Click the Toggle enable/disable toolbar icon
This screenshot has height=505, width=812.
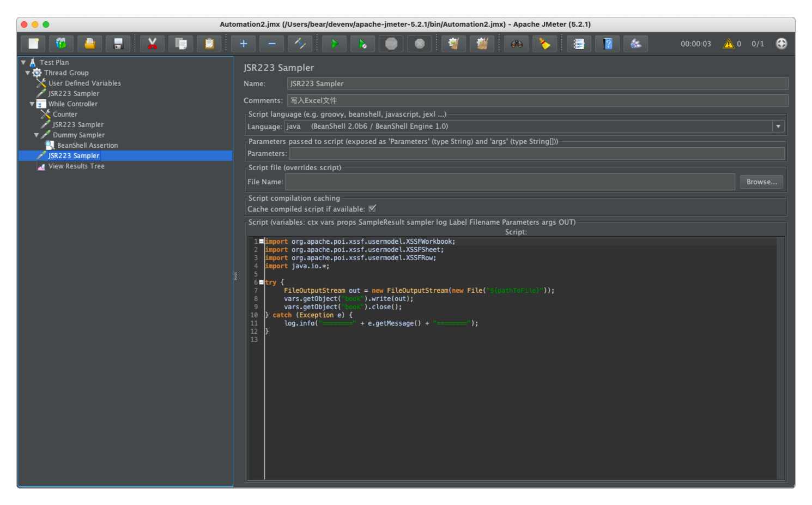pos(300,44)
